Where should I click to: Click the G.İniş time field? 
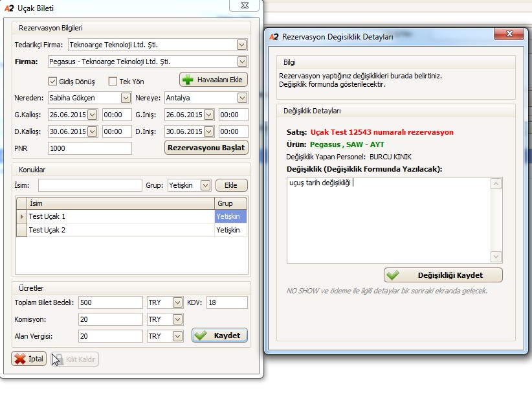click(x=234, y=115)
